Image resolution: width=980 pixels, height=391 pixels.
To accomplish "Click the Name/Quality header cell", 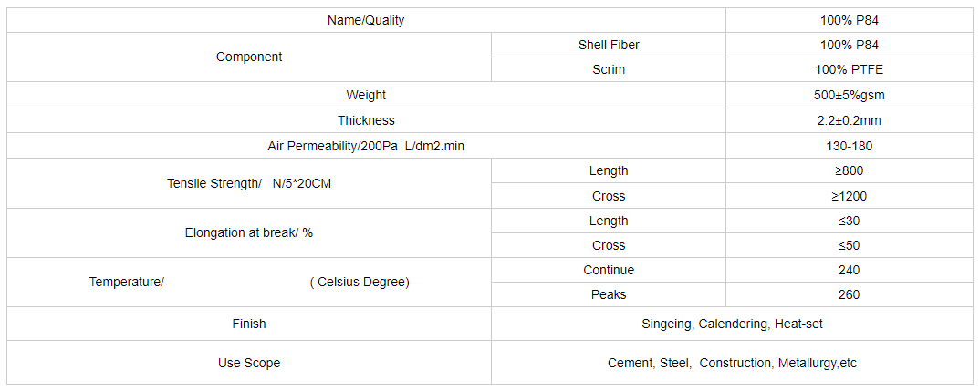I will 365,20.
